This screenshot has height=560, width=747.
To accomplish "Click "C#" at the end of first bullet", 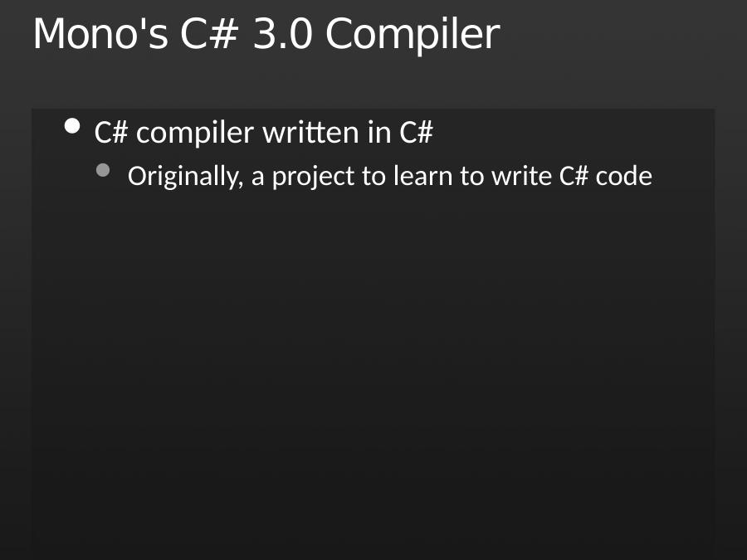I will (416, 133).
